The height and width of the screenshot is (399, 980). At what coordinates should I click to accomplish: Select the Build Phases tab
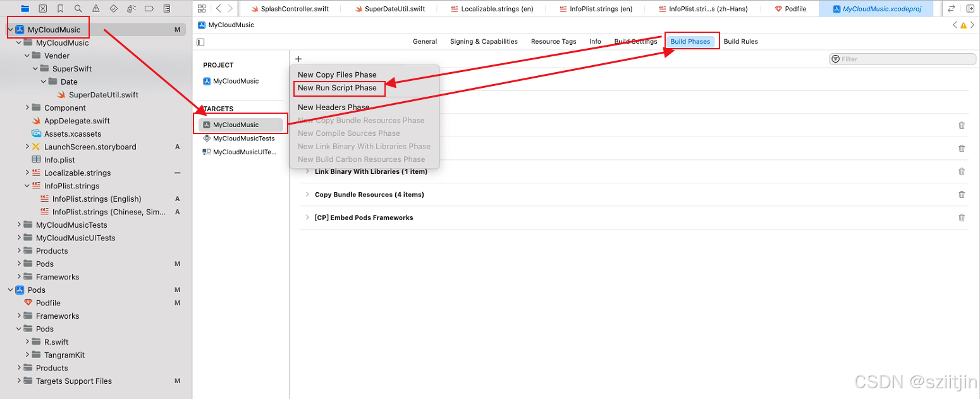point(690,42)
